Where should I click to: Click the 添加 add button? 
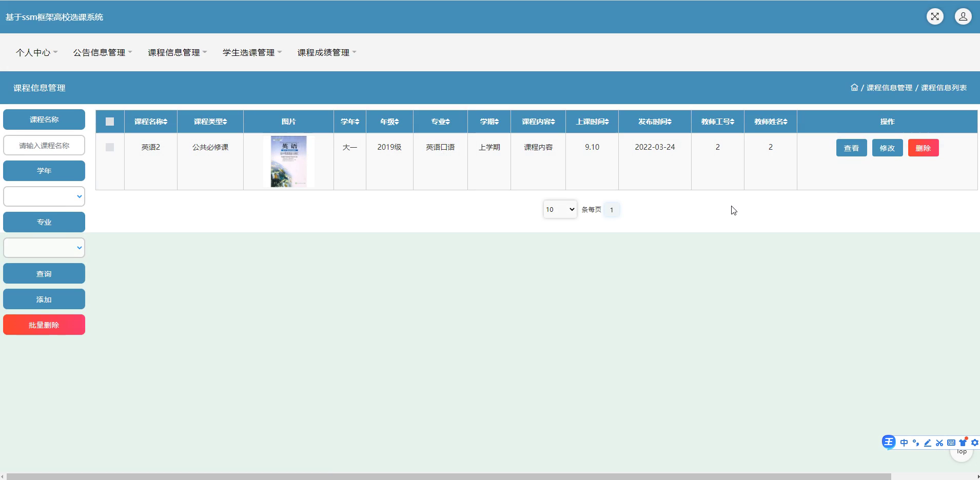(x=44, y=299)
